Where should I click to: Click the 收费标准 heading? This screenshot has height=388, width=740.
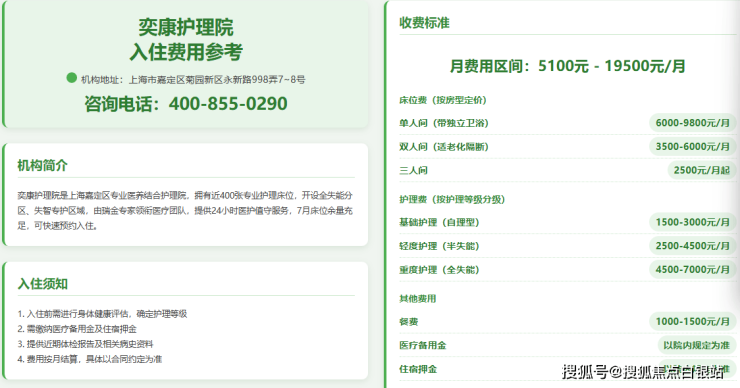coord(424,23)
